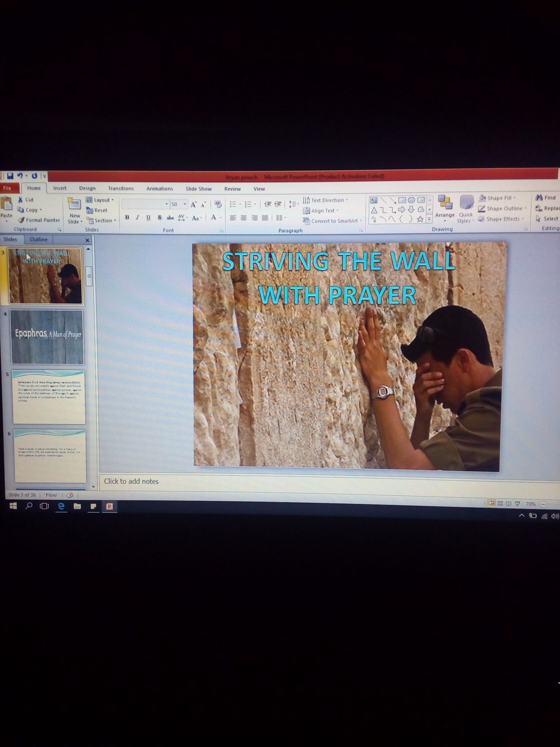Open Find with binoculars icon
The height and width of the screenshot is (747, 560).
point(545,198)
